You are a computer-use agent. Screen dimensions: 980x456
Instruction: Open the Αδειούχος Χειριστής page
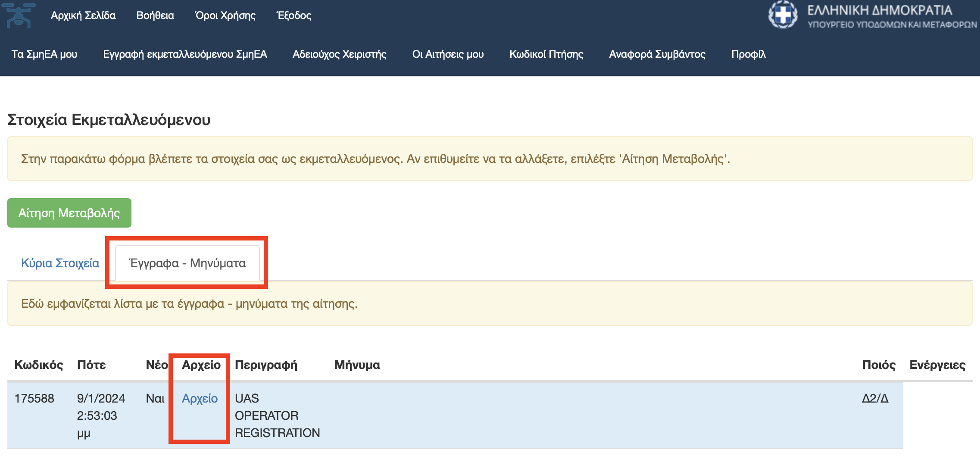[x=339, y=54]
